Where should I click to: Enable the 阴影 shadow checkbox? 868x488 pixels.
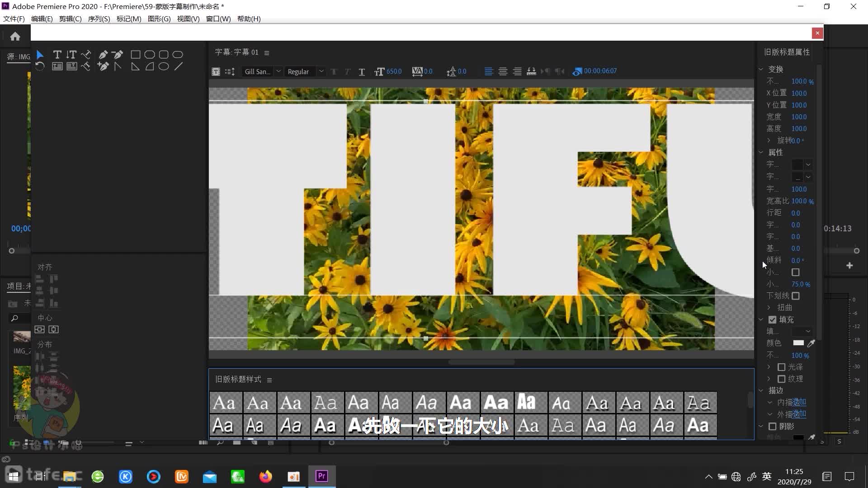pos(772,426)
